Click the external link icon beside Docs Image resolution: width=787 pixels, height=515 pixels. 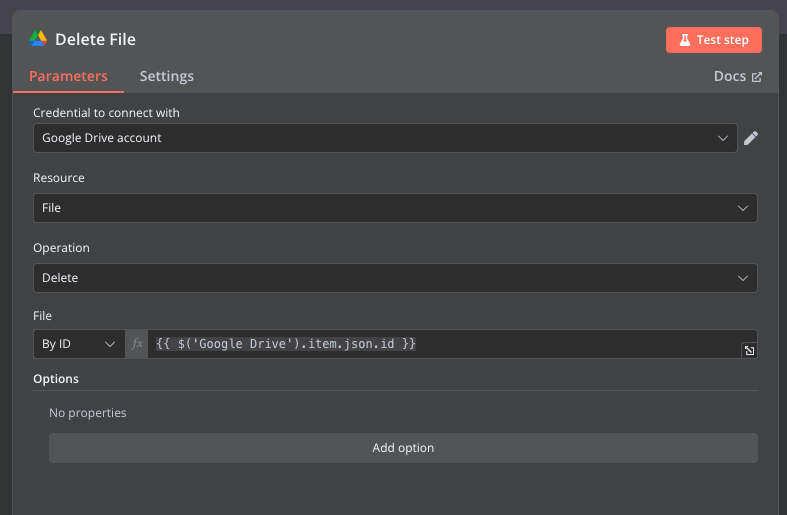click(x=757, y=77)
